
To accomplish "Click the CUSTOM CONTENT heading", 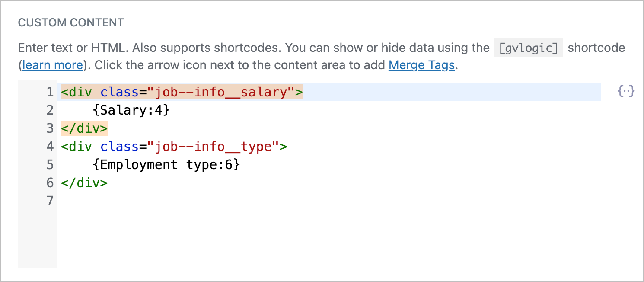I will 70,22.
